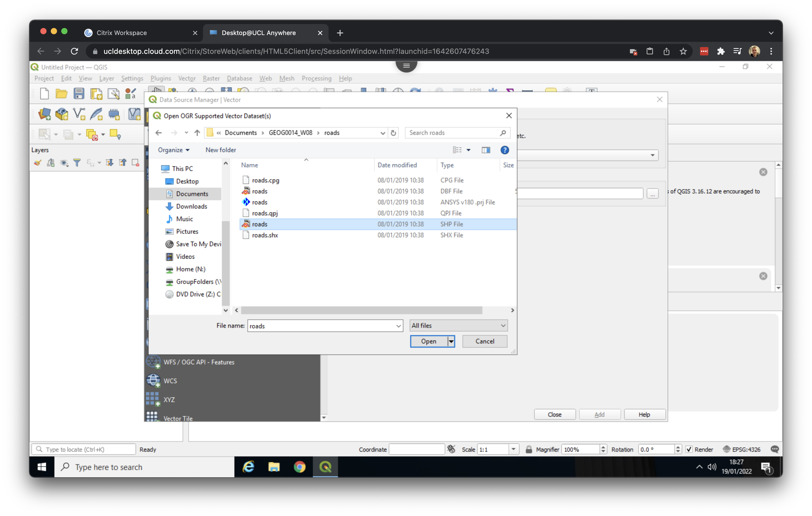812x516 pixels.
Task: Toggle the Render checkbox
Action: coord(689,449)
